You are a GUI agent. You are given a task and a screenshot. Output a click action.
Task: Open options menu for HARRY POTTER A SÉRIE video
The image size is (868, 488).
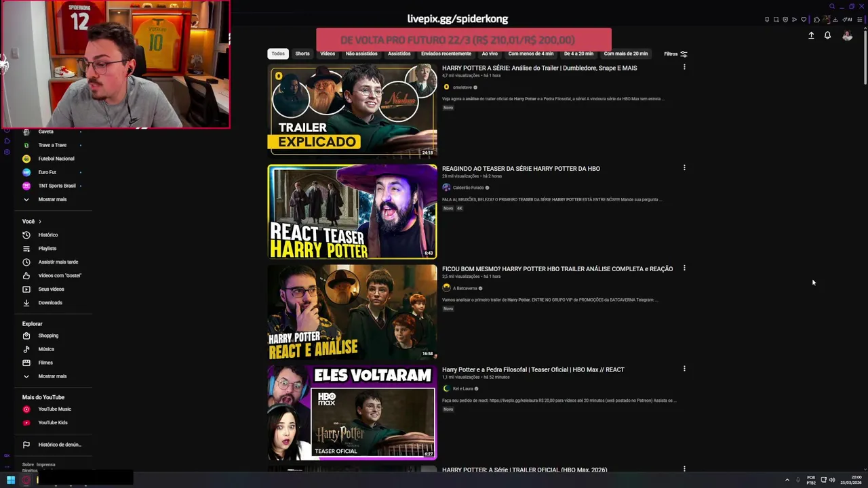pos(684,67)
